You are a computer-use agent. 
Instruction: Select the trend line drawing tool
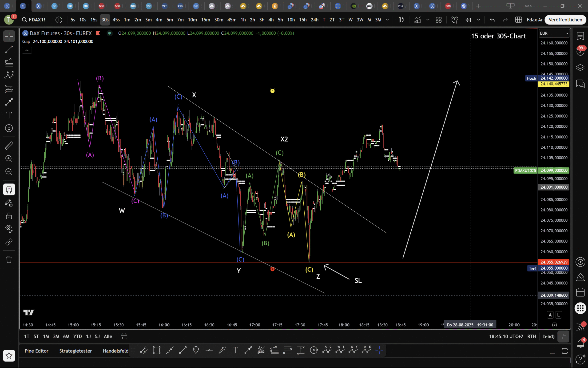click(x=9, y=50)
